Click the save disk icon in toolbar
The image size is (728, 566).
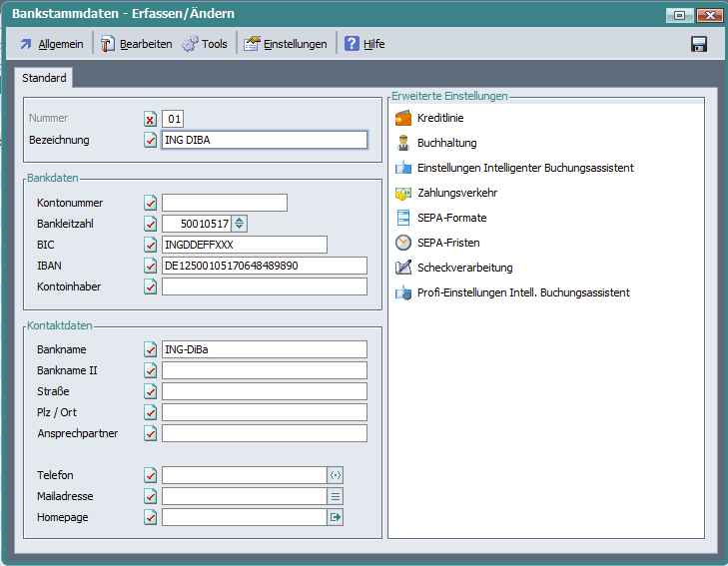click(x=699, y=44)
